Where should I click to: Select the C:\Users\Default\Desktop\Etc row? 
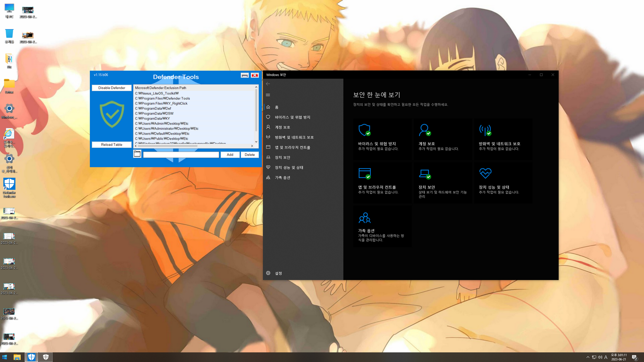point(194,133)
